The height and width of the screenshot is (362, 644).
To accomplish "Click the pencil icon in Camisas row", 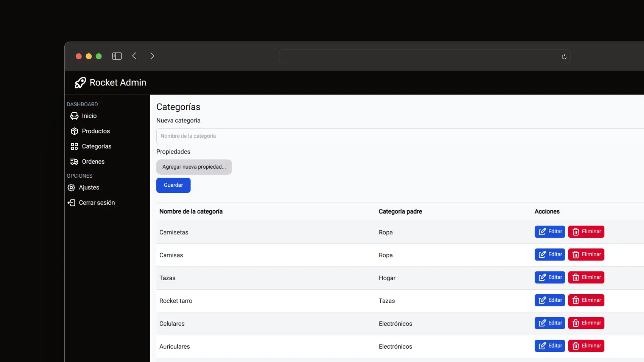I will pos(542,254).
